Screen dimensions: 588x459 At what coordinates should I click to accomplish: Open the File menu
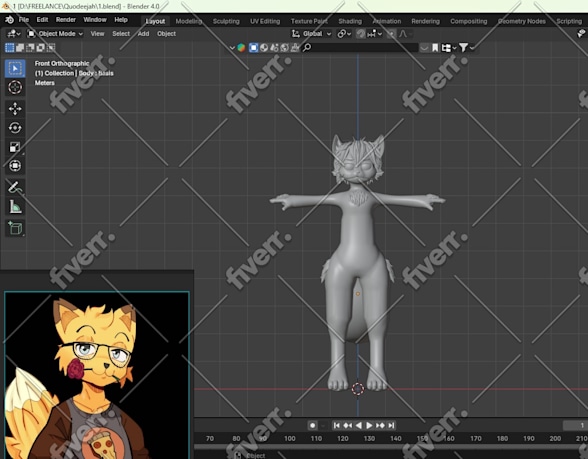[x=24, y=20]
